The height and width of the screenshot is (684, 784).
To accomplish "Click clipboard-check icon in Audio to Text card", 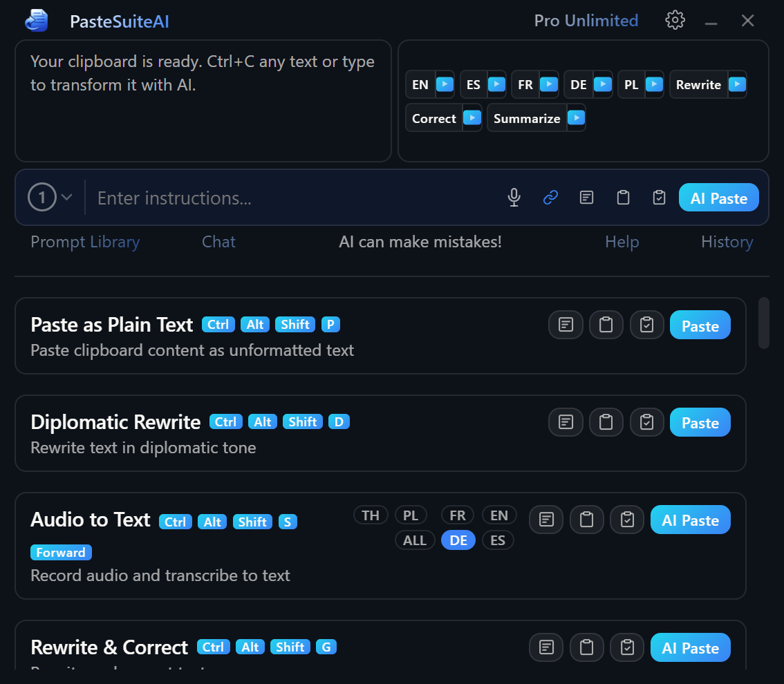I will coord(627,520).
